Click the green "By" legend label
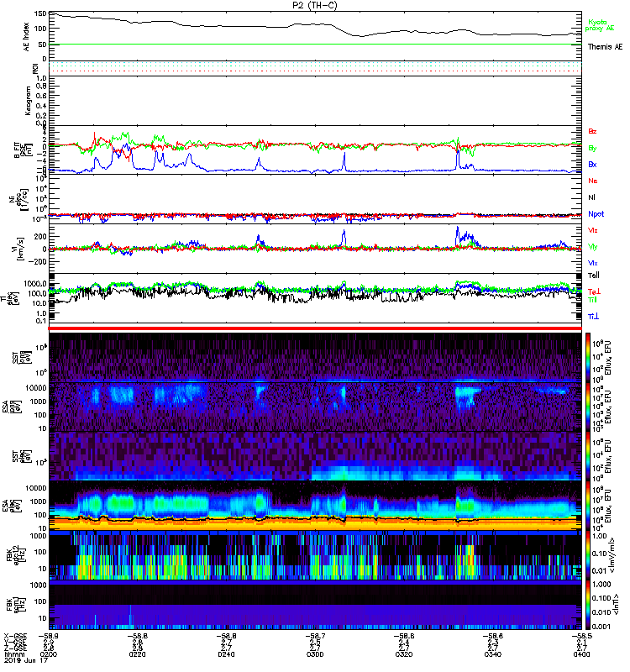 [592, 149]
